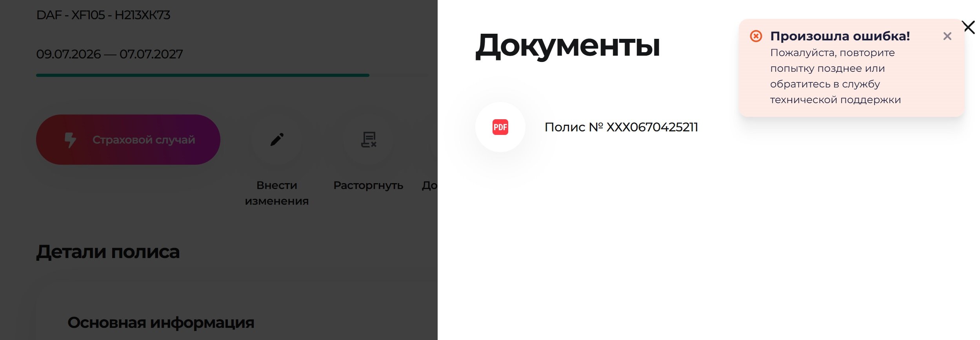Select the Внести изменения label
This screenshot has height=340, width=980.
pos(277,193)
